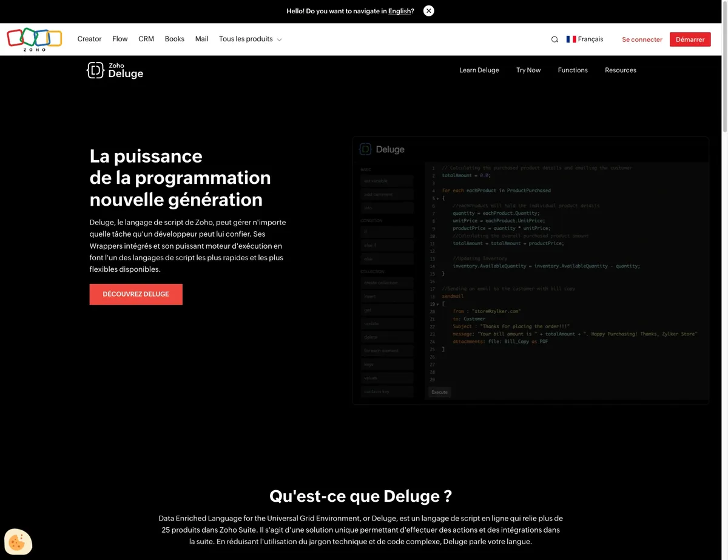Open the Try Now page
The image size is (728, 560).
coord(528,70)
